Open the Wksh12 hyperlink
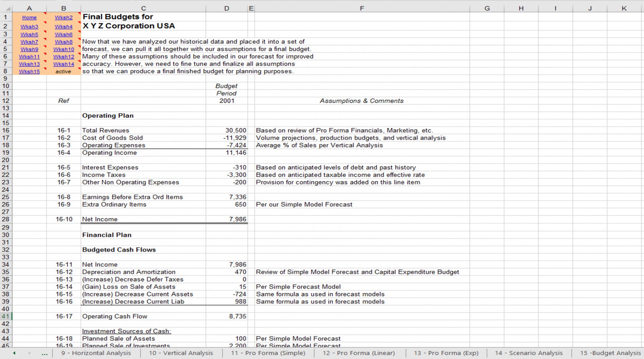Viewport: 644px width, 359px height. [63, 57]
